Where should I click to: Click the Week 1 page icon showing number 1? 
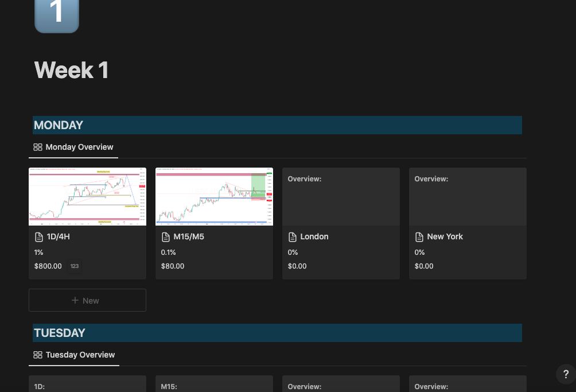(x=56, y=14)
